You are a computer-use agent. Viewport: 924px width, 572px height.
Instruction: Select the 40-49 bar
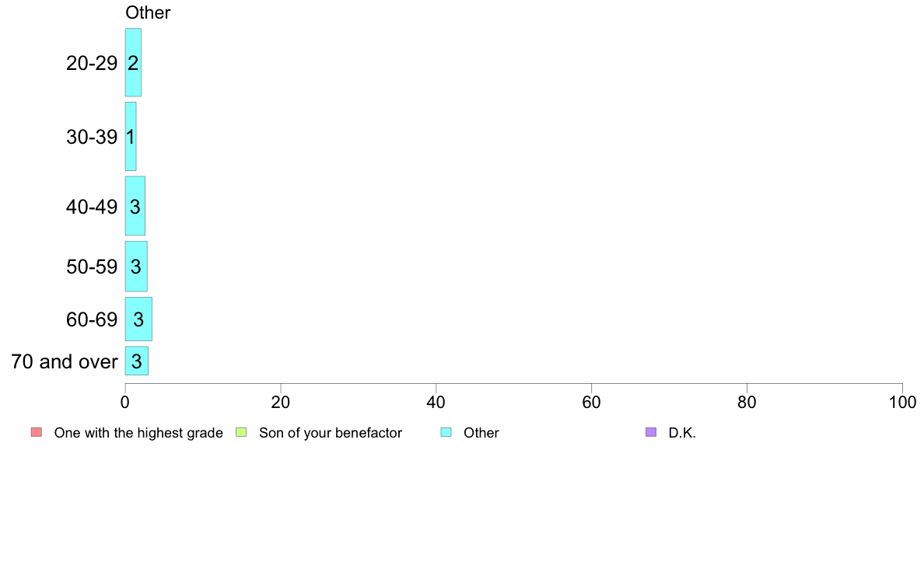click(x=135, y=206)
